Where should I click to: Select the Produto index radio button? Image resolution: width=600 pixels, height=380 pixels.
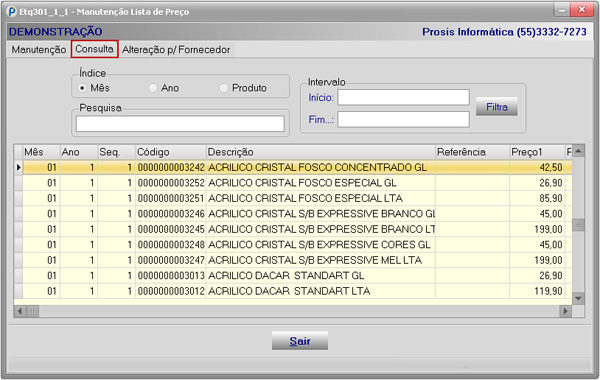(224, 88)
